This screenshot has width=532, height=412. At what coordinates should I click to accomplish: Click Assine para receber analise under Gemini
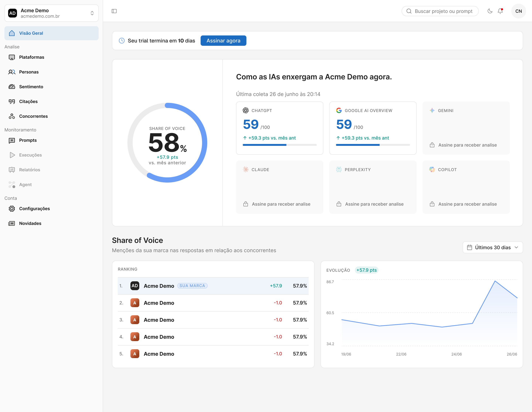coord(468,145)
